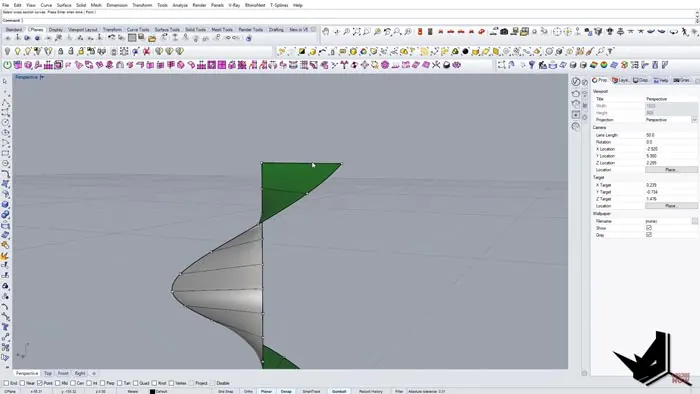Open the Front viewport tab
The width and height of the screenshot is (700, 394).
[x=63, y=373]
